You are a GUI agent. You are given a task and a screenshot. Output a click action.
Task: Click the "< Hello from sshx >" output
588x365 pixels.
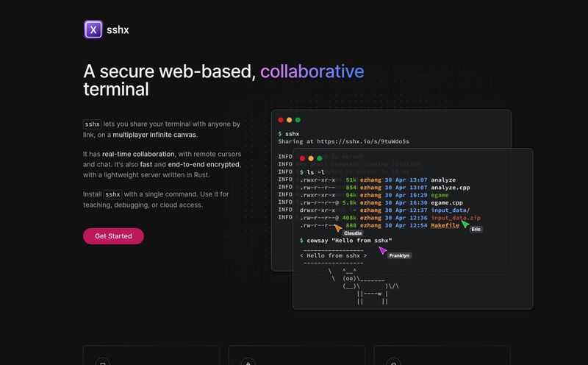(x=334, y=256)
